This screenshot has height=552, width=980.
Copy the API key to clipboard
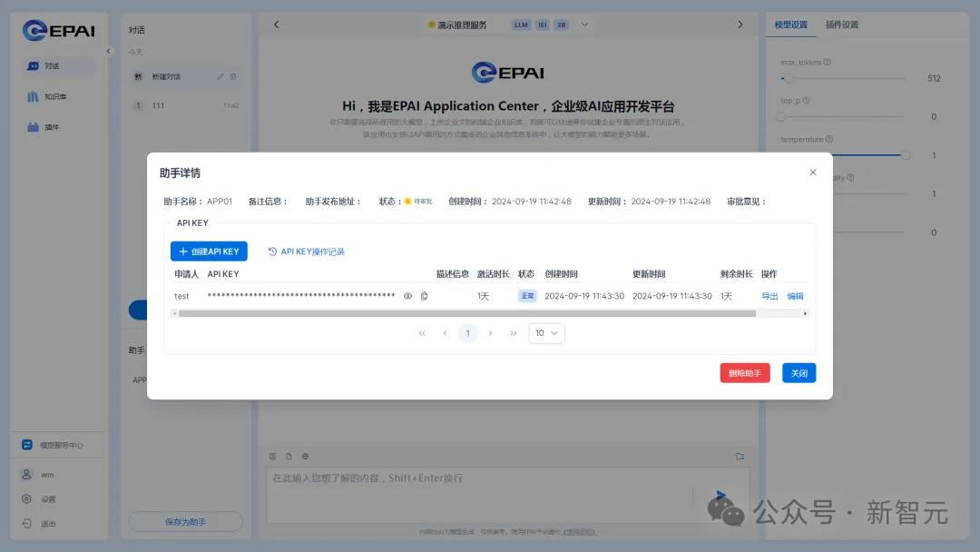point(424,296)
